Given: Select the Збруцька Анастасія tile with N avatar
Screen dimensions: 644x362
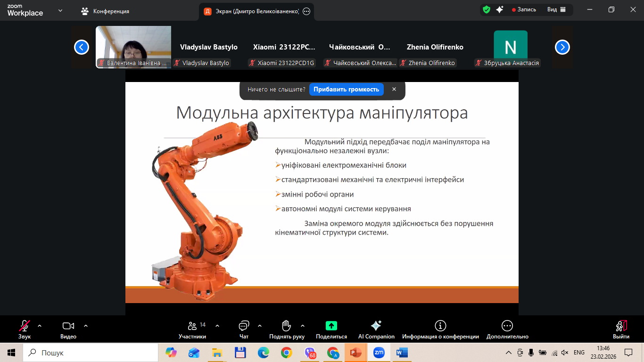Looking at the screenshot, I should click(x=511, y=47).
